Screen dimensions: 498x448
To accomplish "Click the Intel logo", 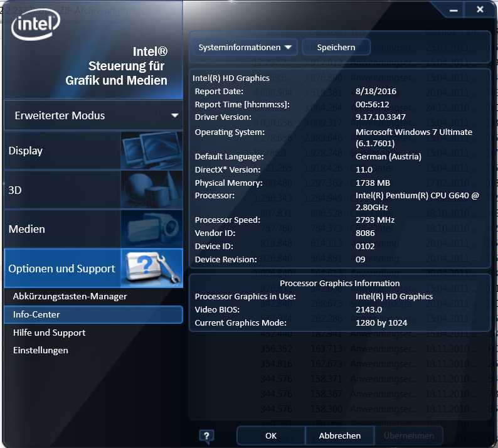I will (x=36, y=24).
